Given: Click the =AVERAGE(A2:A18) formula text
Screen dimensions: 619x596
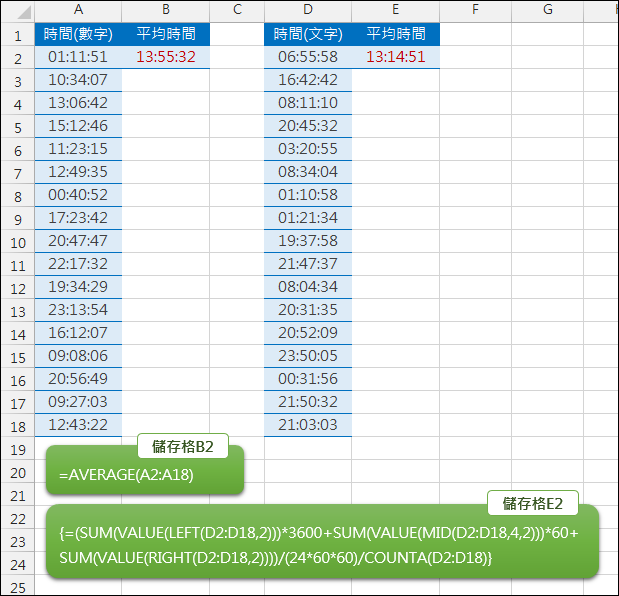Looking at the screenshot, I should (126, 475).
